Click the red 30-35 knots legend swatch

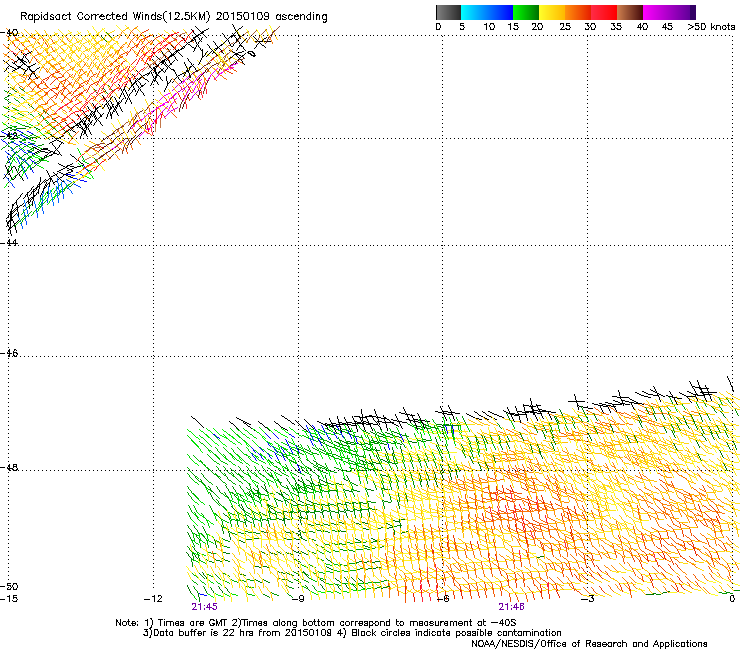(604, 12)
